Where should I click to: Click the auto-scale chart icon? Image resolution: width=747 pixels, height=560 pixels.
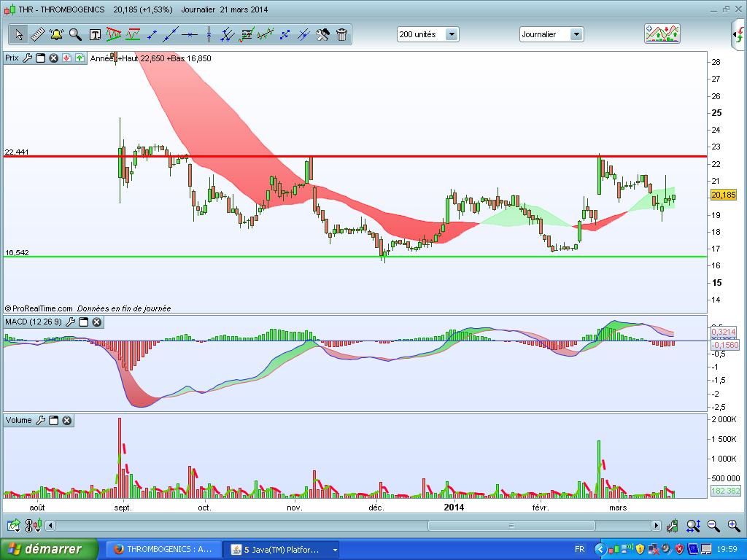[x=672, y=526]
